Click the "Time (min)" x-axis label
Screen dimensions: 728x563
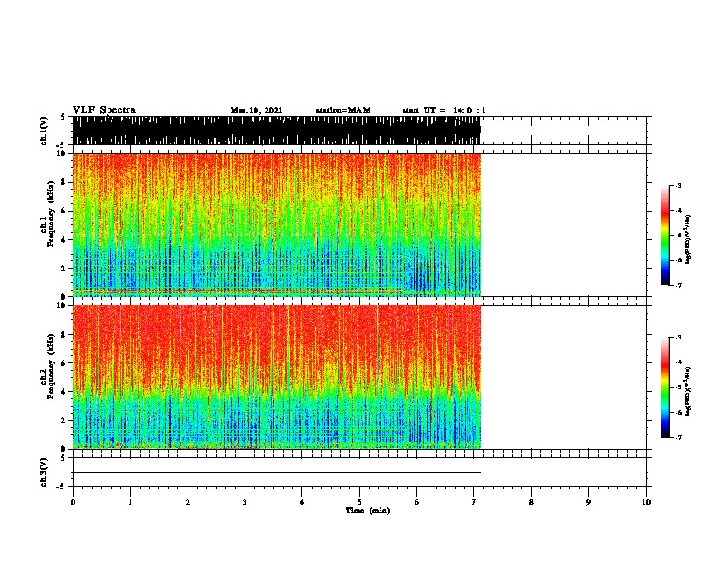(x=368, y=511)
